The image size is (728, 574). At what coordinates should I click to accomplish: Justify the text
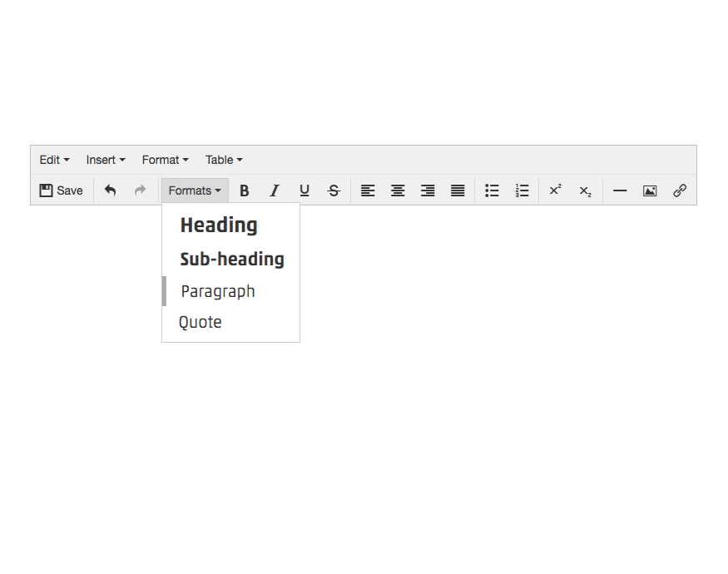pyautogui.click(x=458, y=191)
